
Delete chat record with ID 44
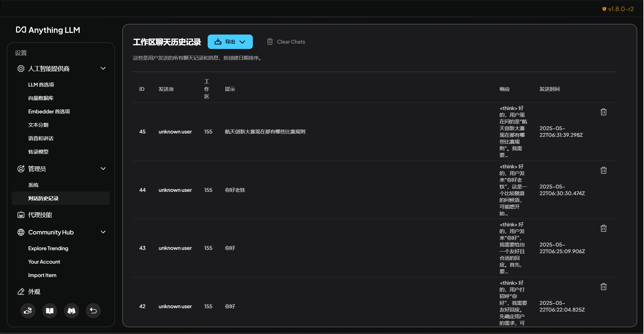click(x=603, y=170)
